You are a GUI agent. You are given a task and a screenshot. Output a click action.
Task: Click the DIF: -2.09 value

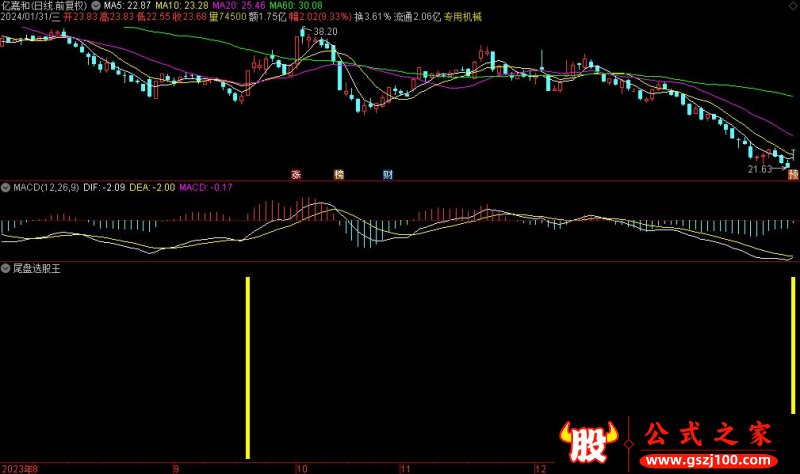(x=104, y=187)
